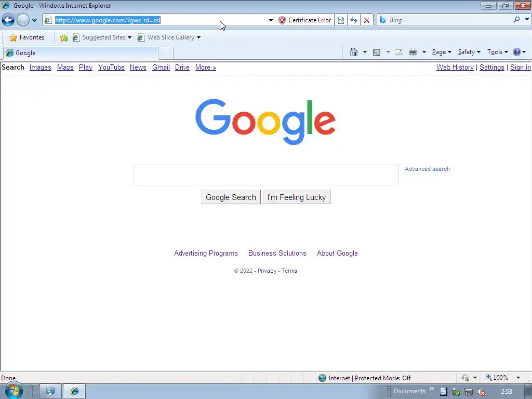This screenshot has width=532, height=399.
Task: Expand the Print options dropdown arrow
Action: coord(424,52)
